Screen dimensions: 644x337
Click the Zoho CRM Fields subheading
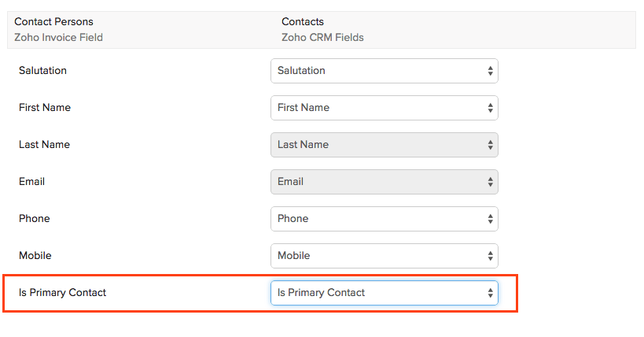tap(322, 37)
